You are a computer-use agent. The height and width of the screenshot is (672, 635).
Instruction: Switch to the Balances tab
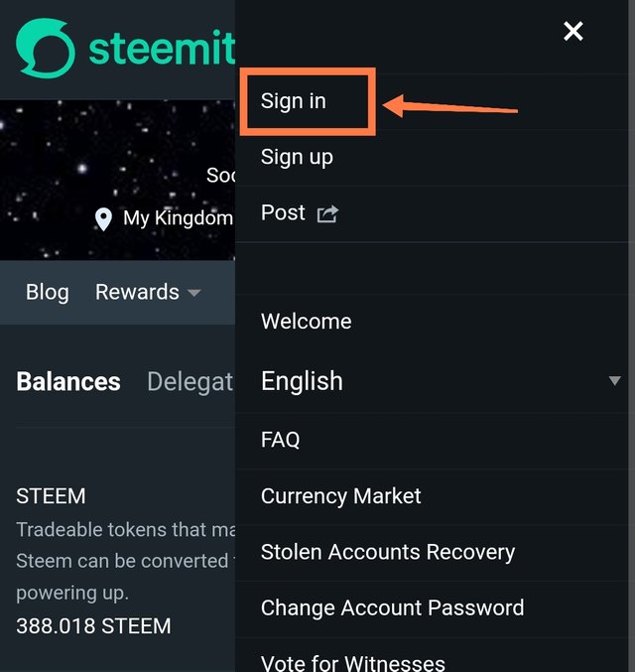(68, 381)
